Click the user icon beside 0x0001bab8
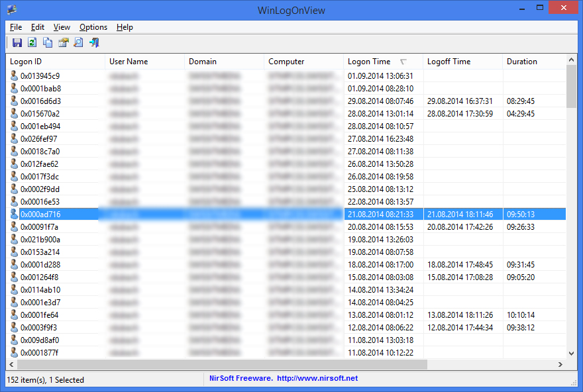 [14, 89]
